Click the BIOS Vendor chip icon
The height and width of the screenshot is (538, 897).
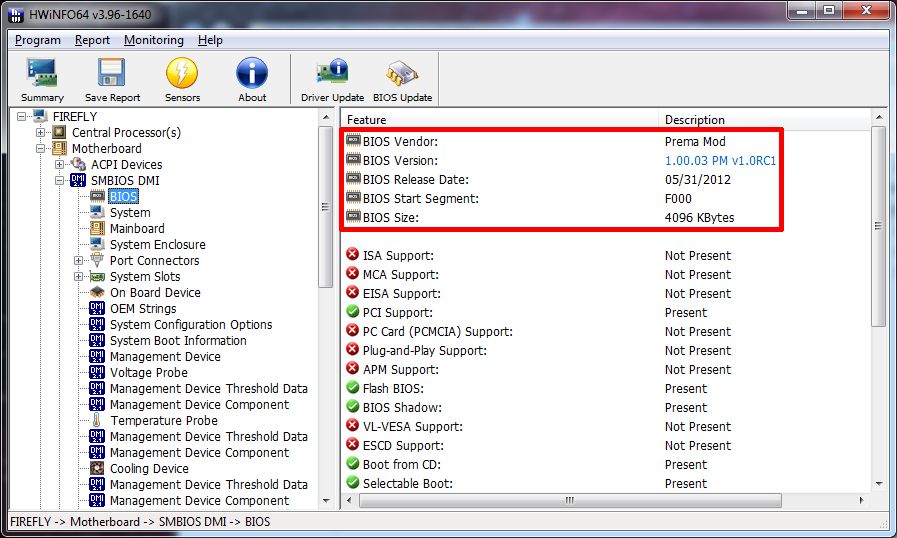pyautogui.click(x=354, y=141)
